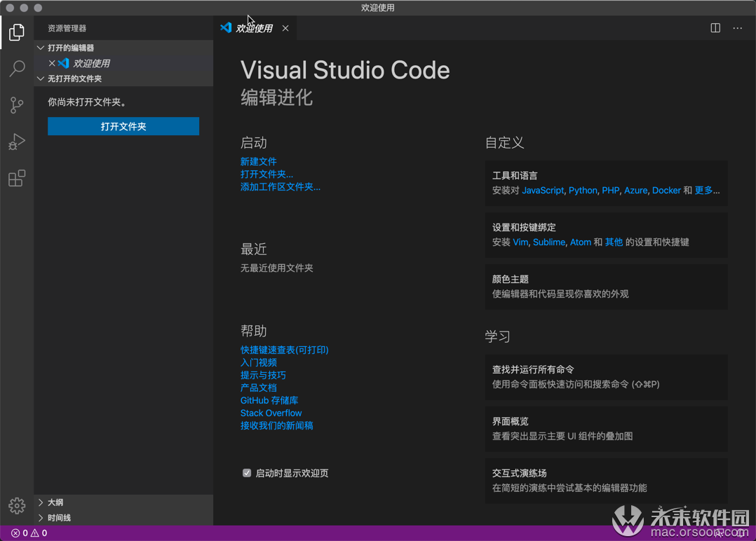756x541 pixels.
Task: Click the Azure install link
Action: tap(635, 191)
